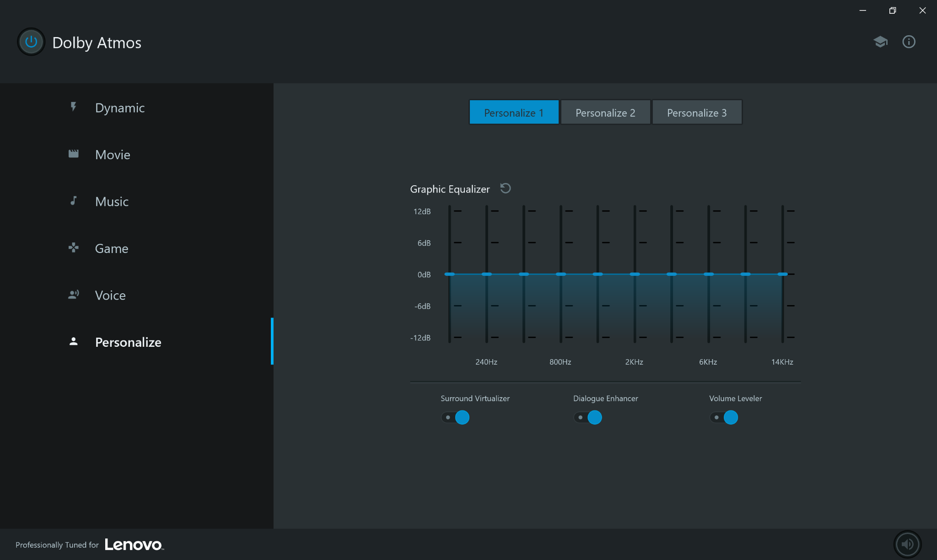Viewport: 937px width, 560px height.
Task: Click the Music note icon in sidebar
Action: point(73,201)
